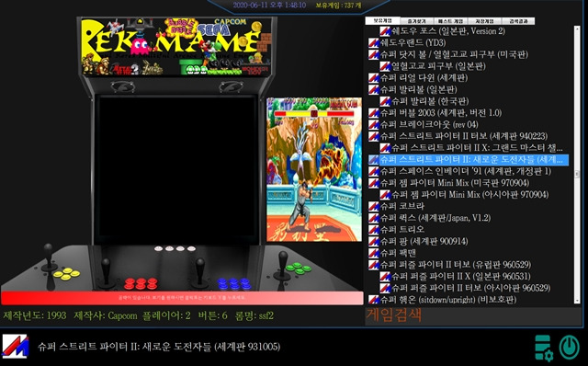Click the 버튼: 6 label
This screenshot has width=588, height=366.
pos(212,315)
